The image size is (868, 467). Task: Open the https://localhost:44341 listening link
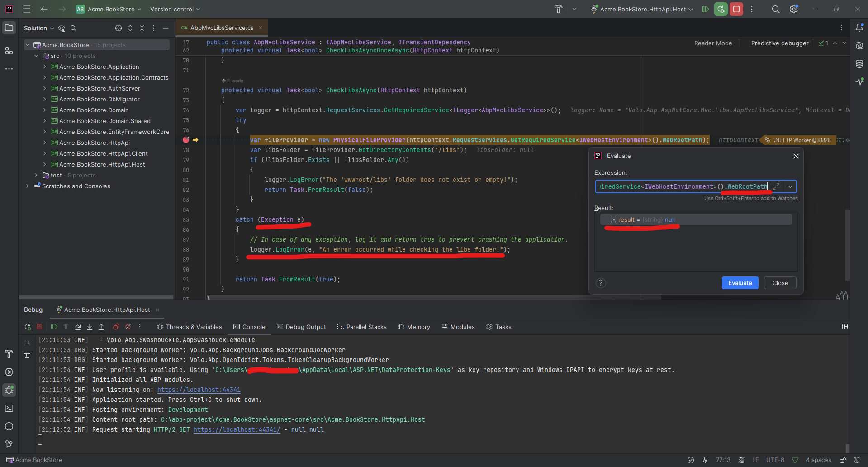click(199, 390)
